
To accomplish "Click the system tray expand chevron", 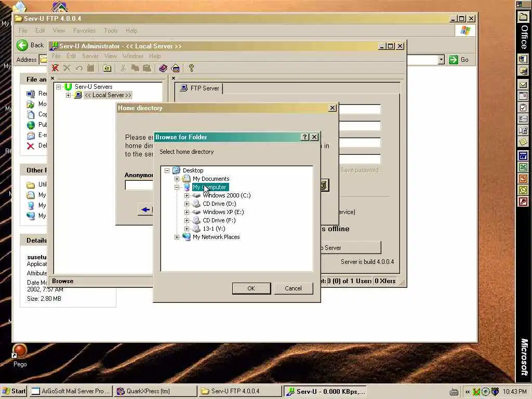I will (x=468, y=392).
